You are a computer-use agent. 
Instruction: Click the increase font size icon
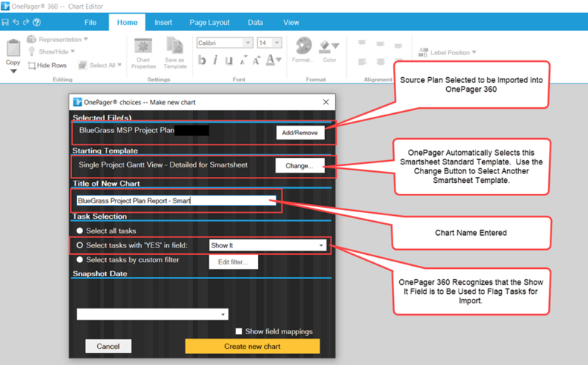click(257, 60)
